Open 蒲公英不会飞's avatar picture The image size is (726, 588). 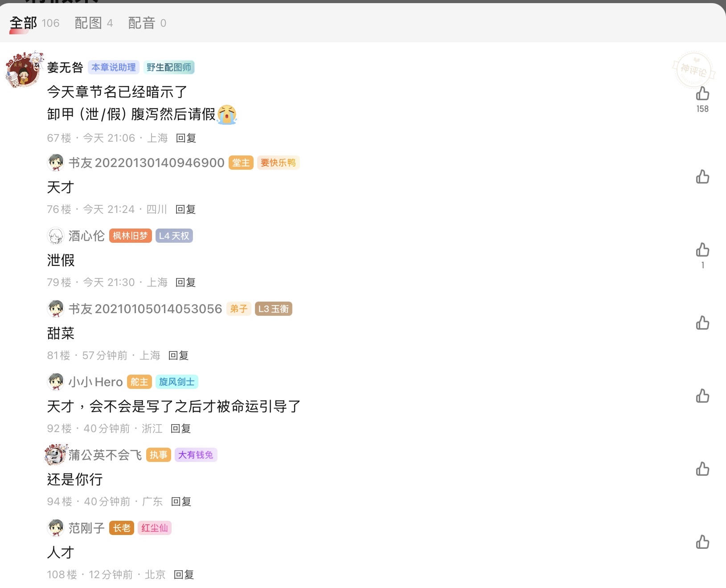56,455
